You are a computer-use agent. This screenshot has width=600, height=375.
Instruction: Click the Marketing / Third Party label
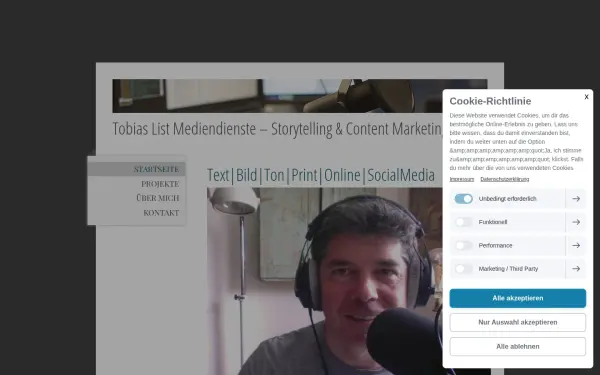508,269
